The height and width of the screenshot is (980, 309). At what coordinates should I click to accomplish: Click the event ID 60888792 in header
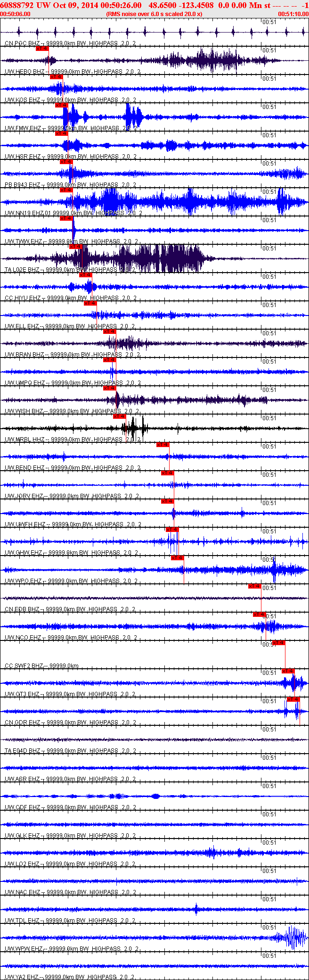(x=17, y=5)
